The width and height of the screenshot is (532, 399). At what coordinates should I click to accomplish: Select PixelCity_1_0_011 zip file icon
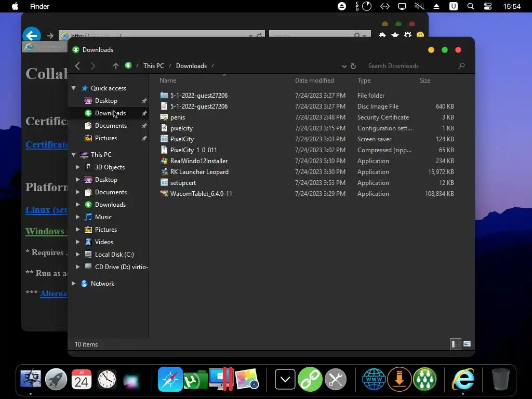tap(164, 150)
